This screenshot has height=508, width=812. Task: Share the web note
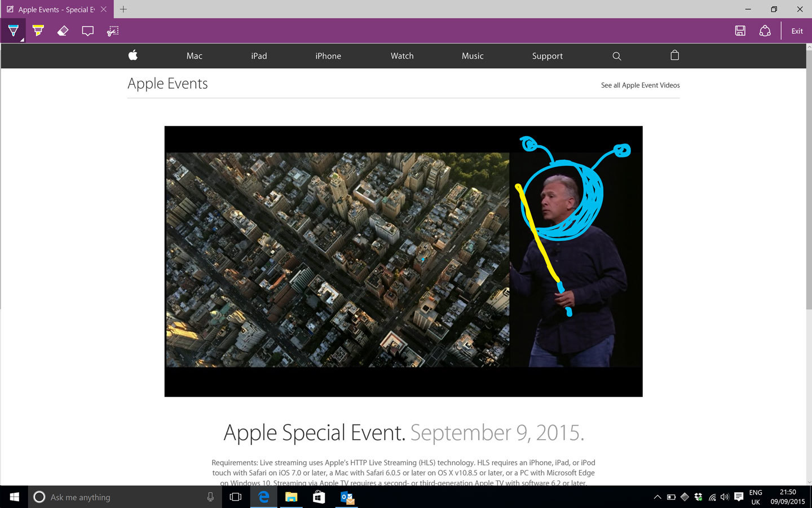click(x=765, y=31)
